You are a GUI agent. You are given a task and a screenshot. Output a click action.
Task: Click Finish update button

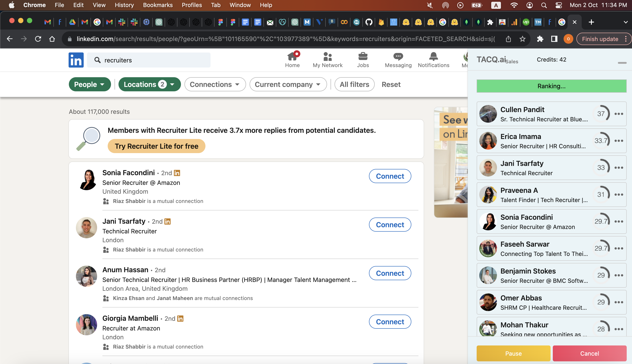600,39
